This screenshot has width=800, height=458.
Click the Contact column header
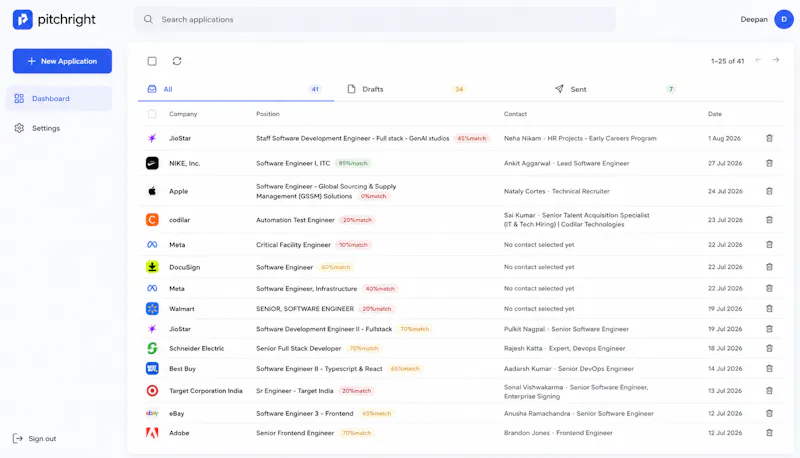[x=515, y=114]
